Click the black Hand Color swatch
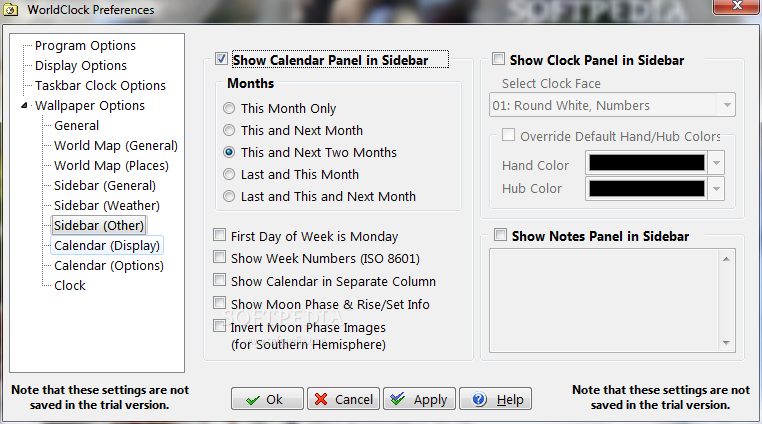762x424 pixels. pyautogui.click(x=647, y=163)
